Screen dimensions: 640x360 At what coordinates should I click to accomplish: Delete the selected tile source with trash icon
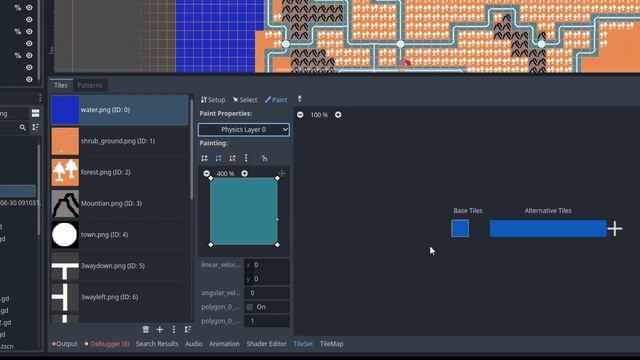click(x=146, y=329)
